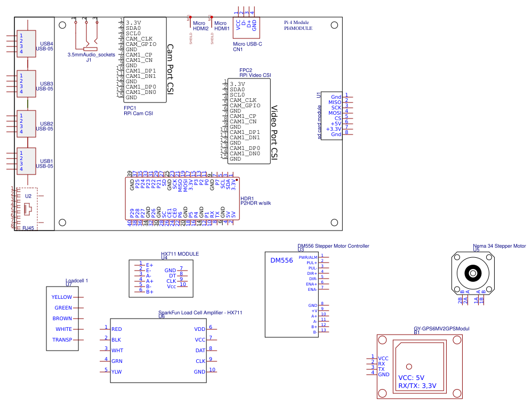532x404 pixels.
Task: Click the large DM556 text inside the controller
Action: pos(281,260)
